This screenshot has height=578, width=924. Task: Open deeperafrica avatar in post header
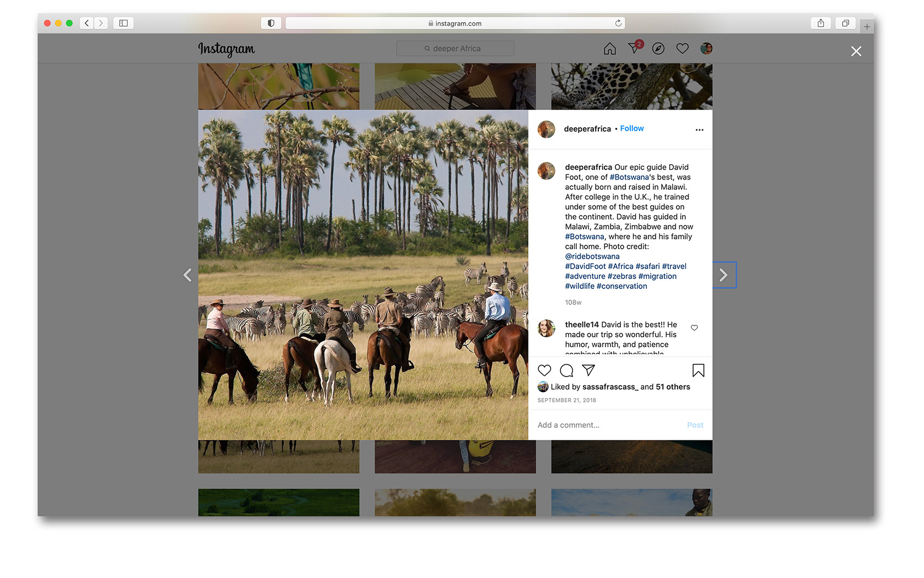(546, 129)
